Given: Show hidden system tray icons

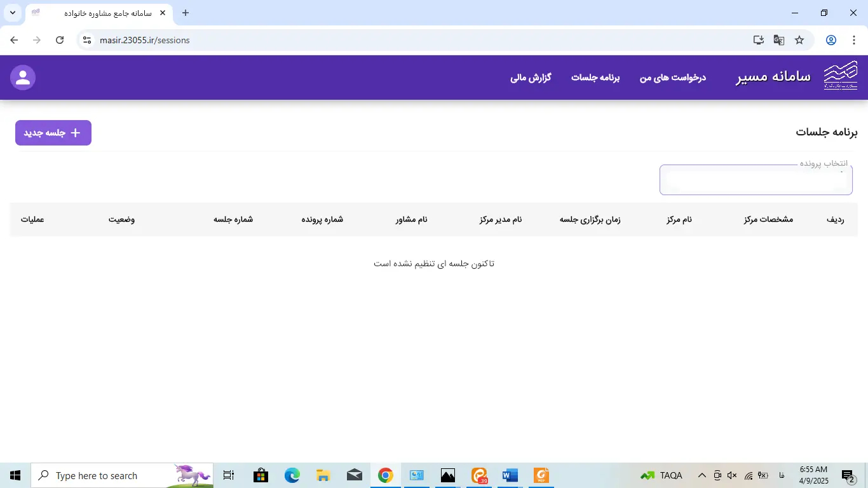Looking at the screenshot, I should tap(702, 475).
